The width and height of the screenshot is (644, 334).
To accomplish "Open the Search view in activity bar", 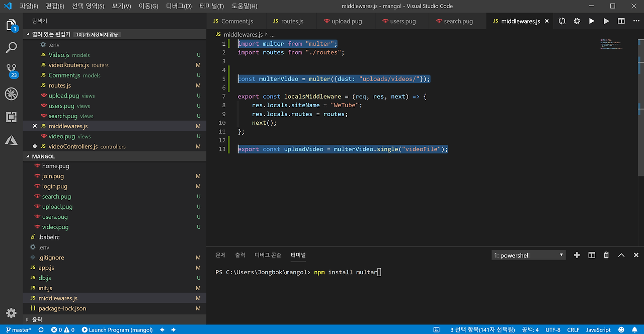I will pyautogui.click(x=11, y=48).
